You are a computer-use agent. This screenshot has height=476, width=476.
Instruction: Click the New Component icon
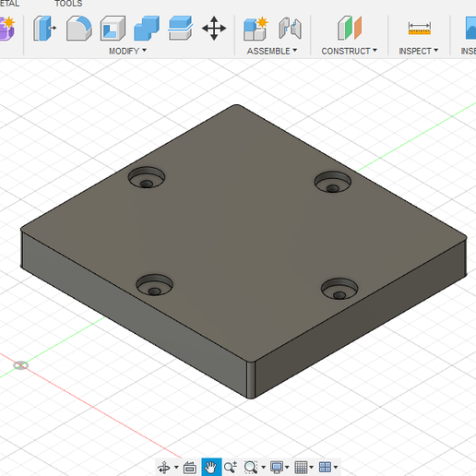(256, 29)
